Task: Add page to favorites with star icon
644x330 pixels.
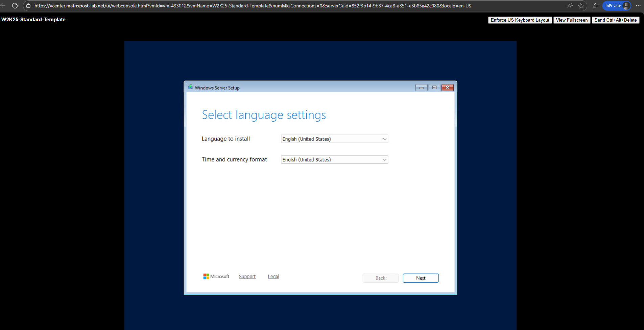Action: pos(581,6)
